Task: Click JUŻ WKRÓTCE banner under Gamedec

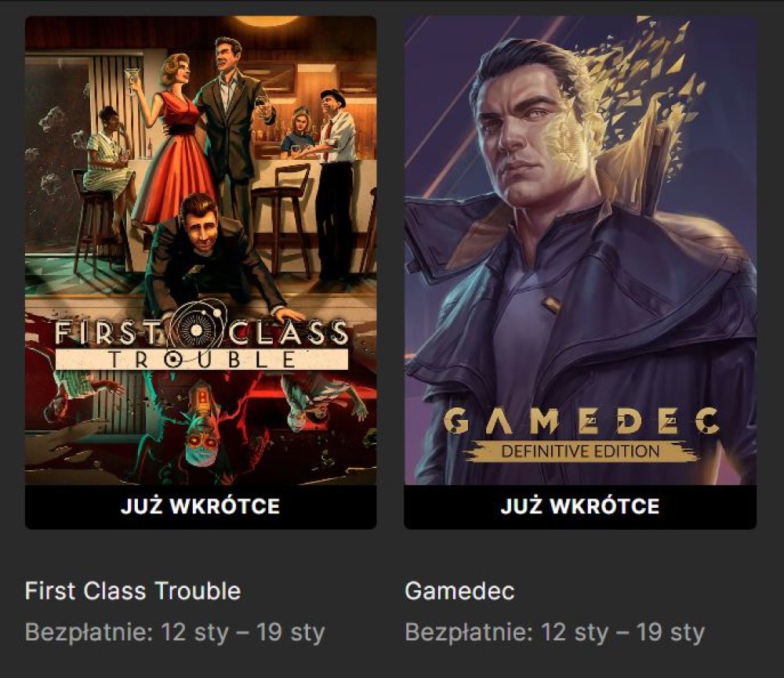Action: click(580, 506)
